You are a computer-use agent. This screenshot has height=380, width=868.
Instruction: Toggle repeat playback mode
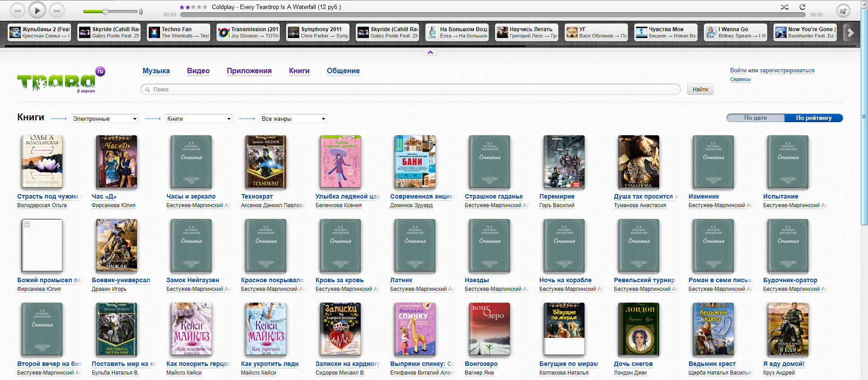[x=802, y=7]
